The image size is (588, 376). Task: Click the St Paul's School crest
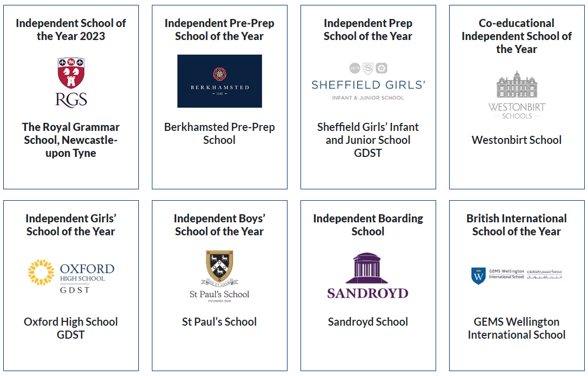(x=219, y=276)
